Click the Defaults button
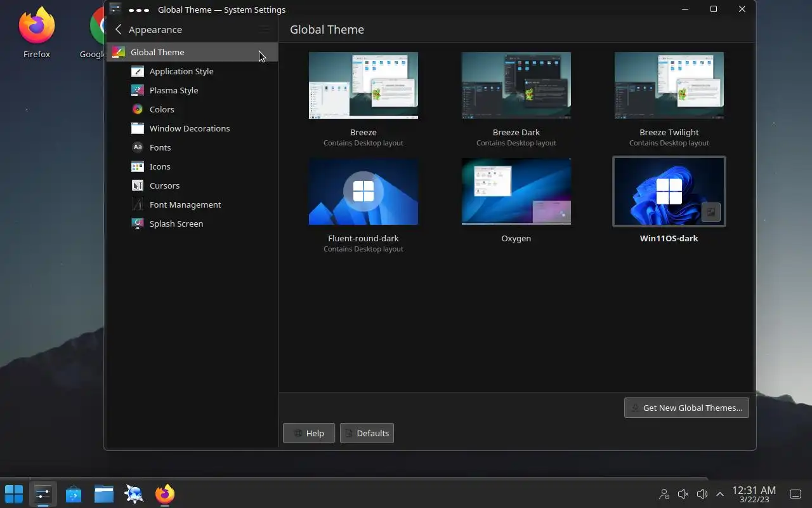 pyautogui.click(x=367, y=433)
